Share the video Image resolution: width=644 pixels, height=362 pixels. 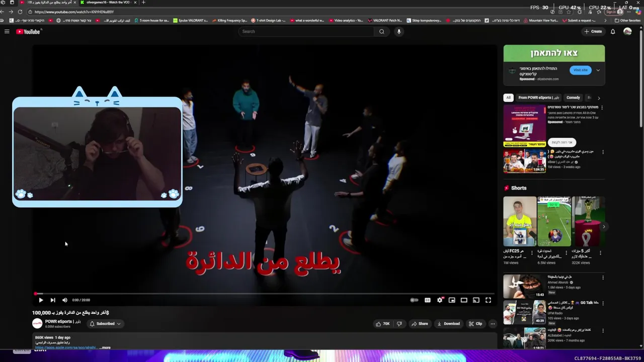(x=420, y=324)
